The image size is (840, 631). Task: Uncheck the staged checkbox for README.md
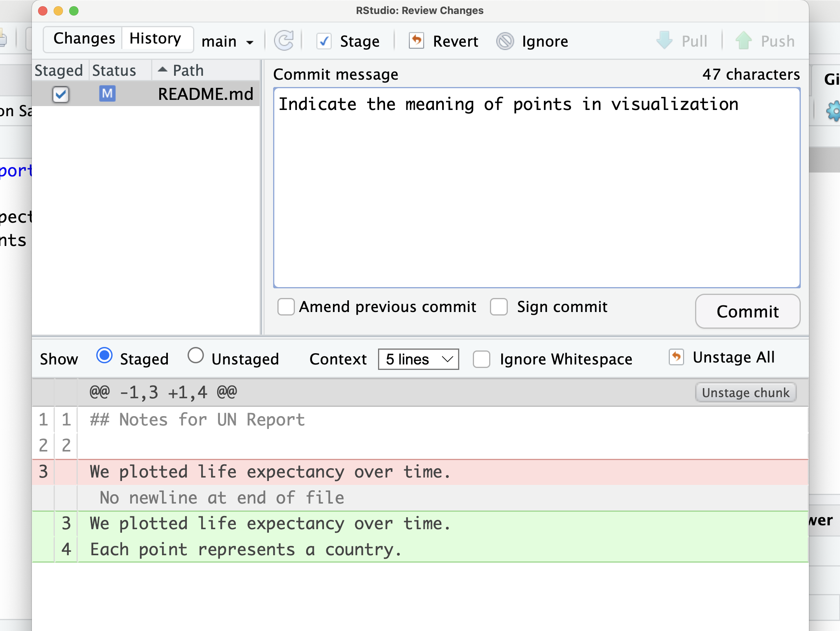coord(61,94)
